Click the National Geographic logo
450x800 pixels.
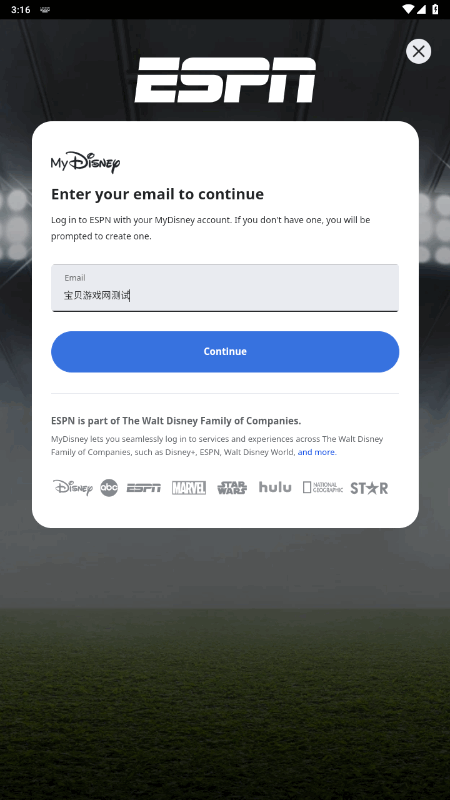tap(322, 487)
